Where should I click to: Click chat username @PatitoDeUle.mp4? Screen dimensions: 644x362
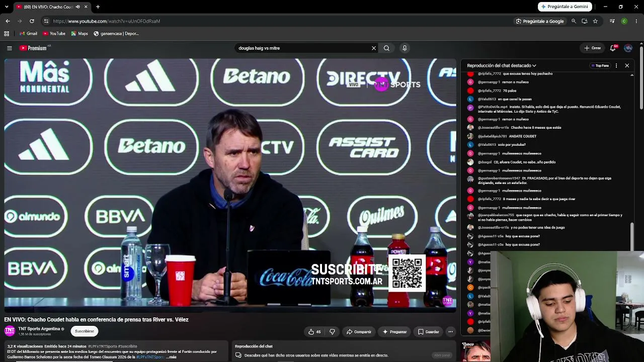coord(493,107)
